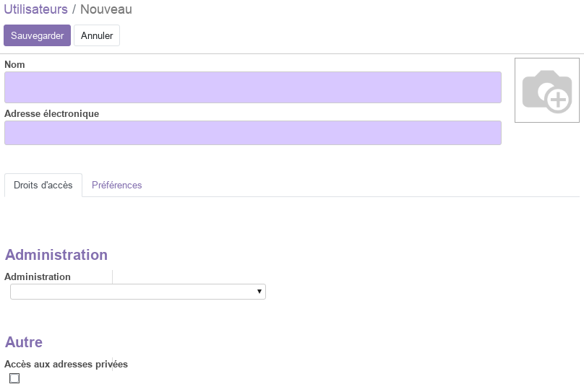Switch to the Préférences tab
Image resolution: width=584 pixels, height=392 pixels.
point(116,186)
